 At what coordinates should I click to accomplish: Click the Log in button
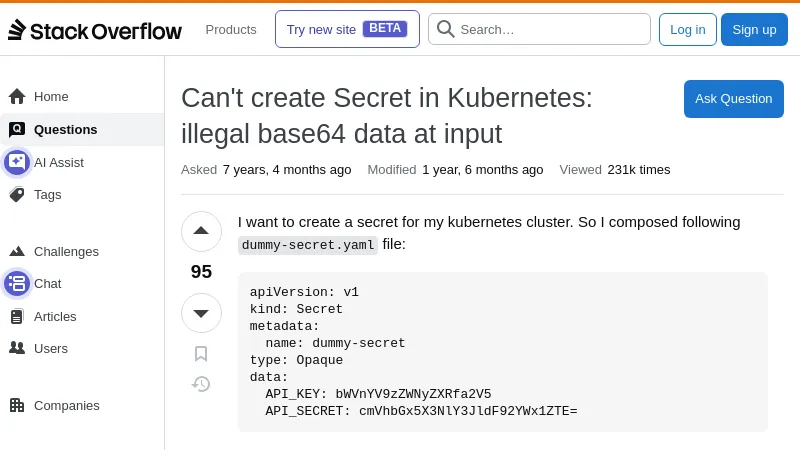tap(687, 30)
